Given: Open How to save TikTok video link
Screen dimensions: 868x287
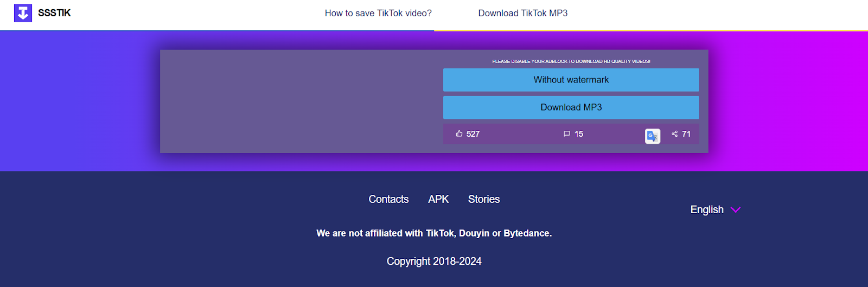Looking at the screenshot, I should click(378, 13).
